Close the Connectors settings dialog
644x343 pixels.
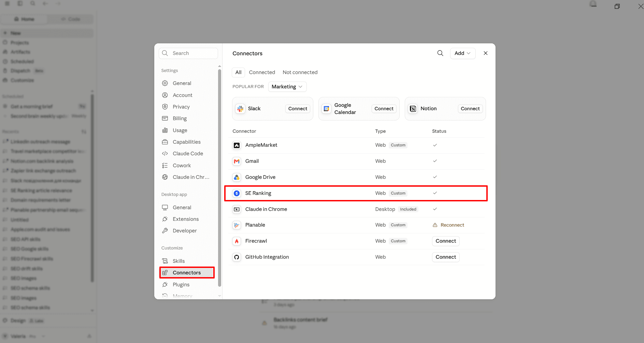click(486, 53)
